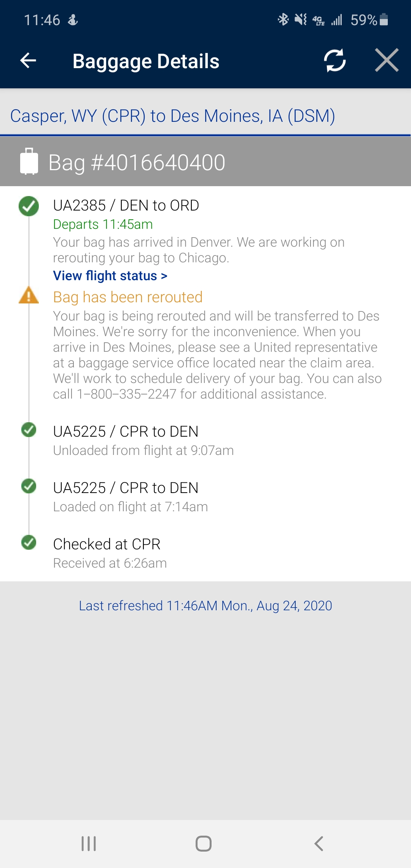Open View flight status link
The image size is (411, 868).
click(110, 275)
